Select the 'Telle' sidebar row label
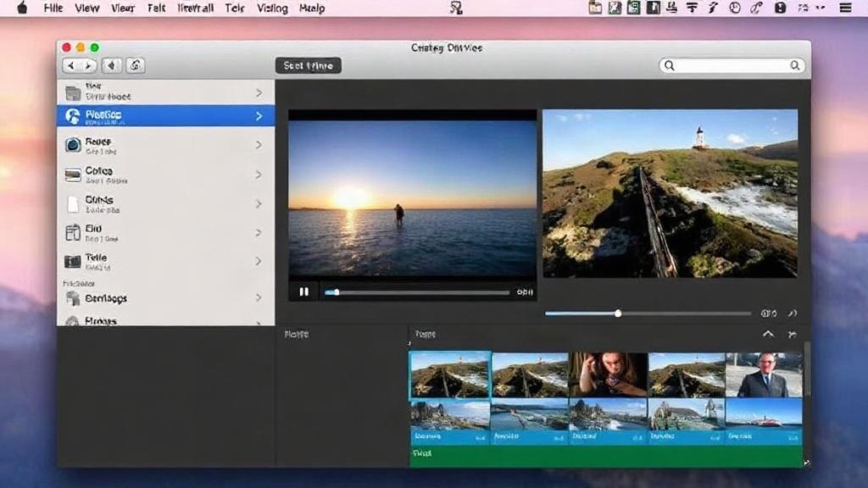868x488 pixels. point(96,258)
